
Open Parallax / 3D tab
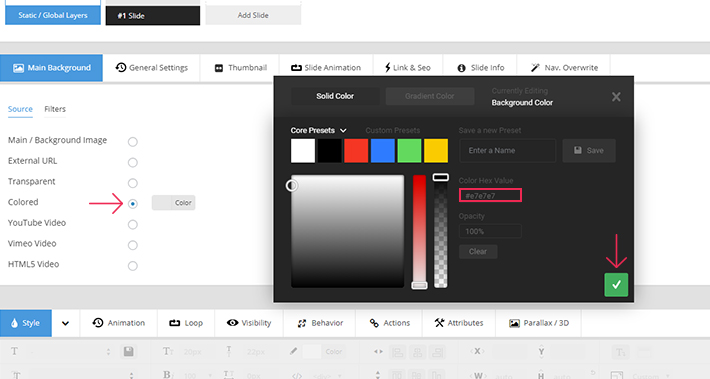[539, 323]
